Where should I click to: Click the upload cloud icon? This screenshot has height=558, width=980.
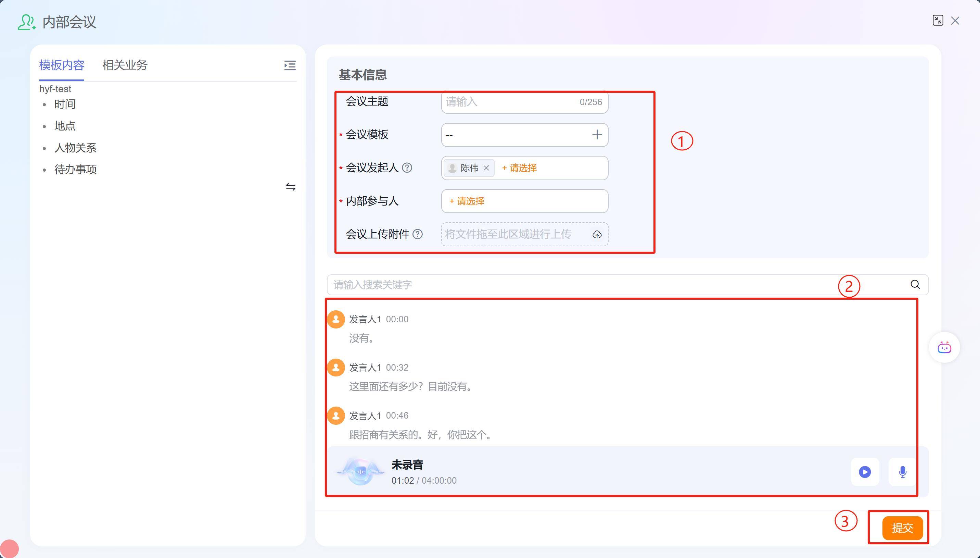click(597, 235)
